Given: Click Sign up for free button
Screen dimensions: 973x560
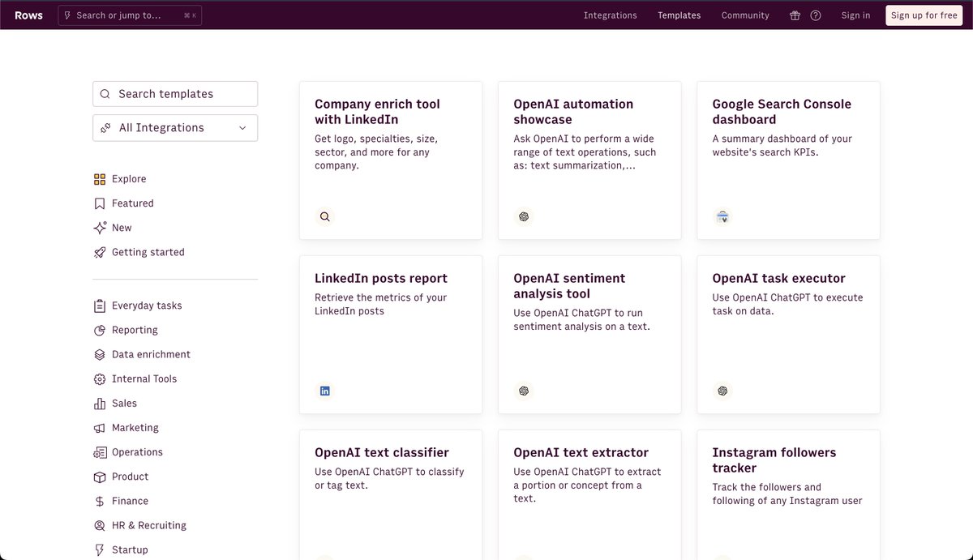Looking at the screenshot, I should (x=924, y=15).
